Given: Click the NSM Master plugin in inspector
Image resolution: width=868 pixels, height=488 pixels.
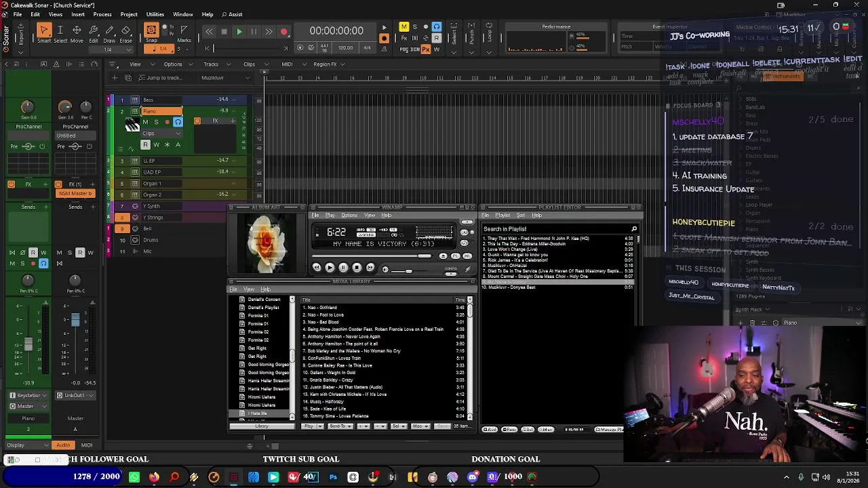Looking at the screenshot, I should click(x=75, y=194).
